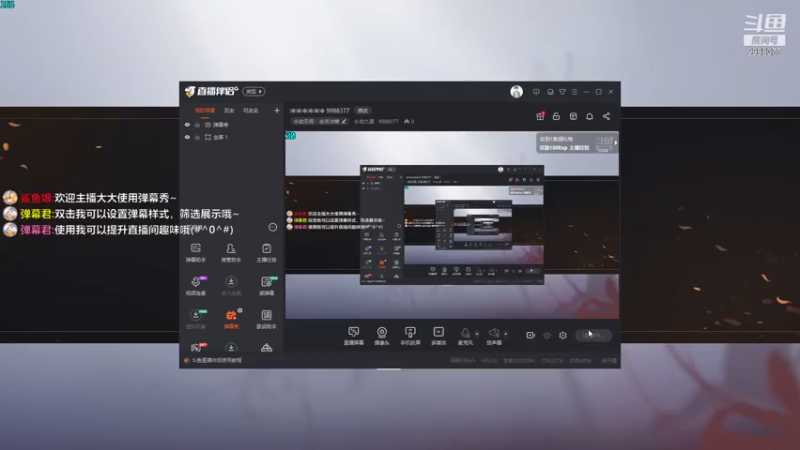The image size is (800, 450).
Task: Switch to the third scene tab
Action: click(251, 110)
